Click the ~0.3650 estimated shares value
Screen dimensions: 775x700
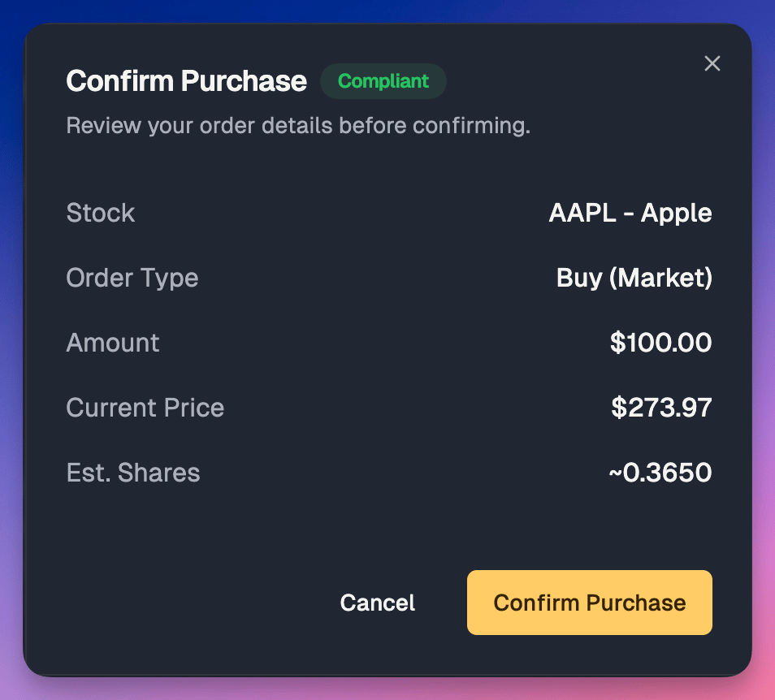tap(660, 473)
